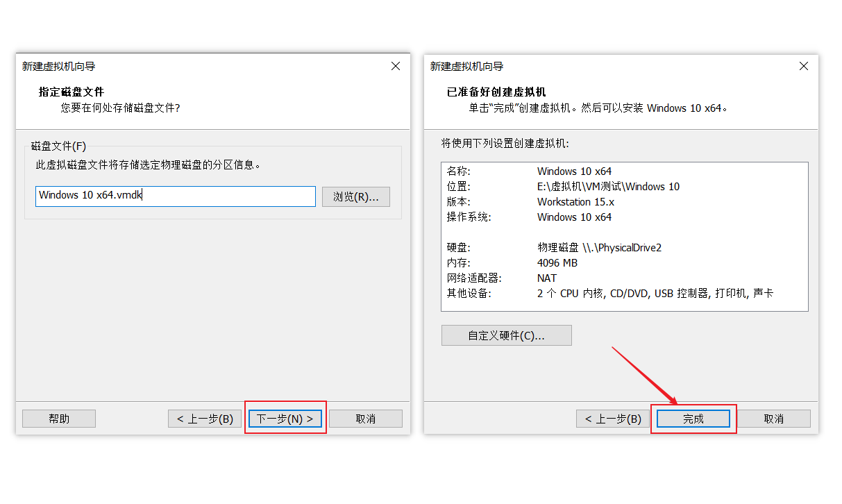Click 自定义硬件(C) to customize hardware
Screen dimensions: 842x504
(506, 335)
